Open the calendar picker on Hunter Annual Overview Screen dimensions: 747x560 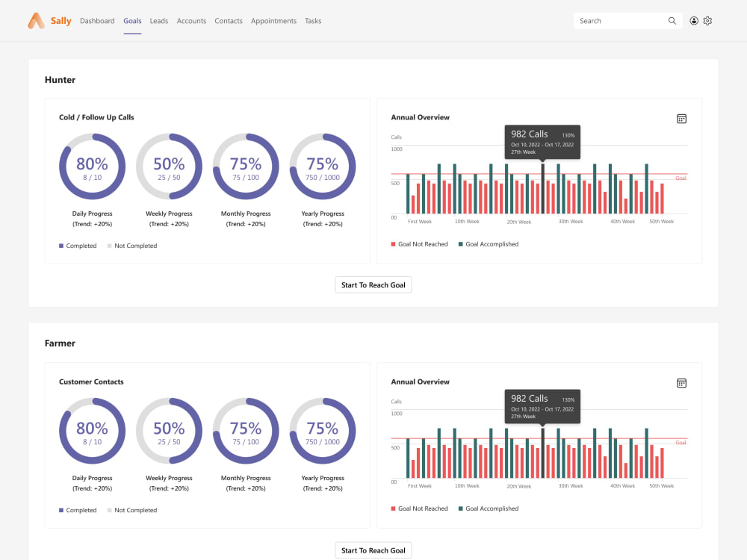point(681,118)
